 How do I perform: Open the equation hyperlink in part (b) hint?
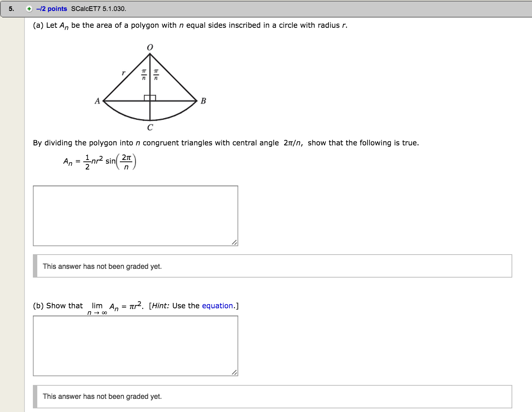pos(217,306)
